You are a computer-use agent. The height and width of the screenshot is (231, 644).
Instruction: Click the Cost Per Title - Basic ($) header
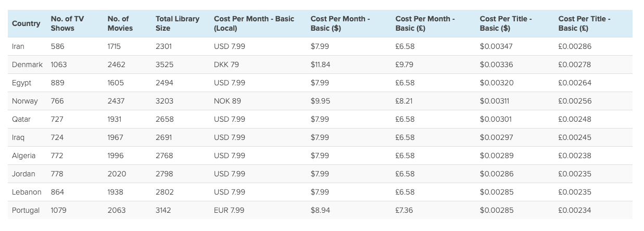point(506,23)
